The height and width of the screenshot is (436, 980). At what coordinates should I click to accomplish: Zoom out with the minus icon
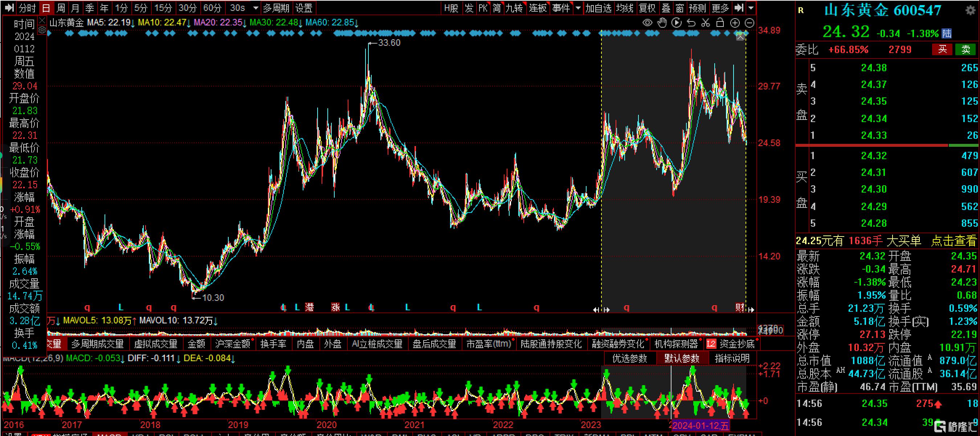750,23
